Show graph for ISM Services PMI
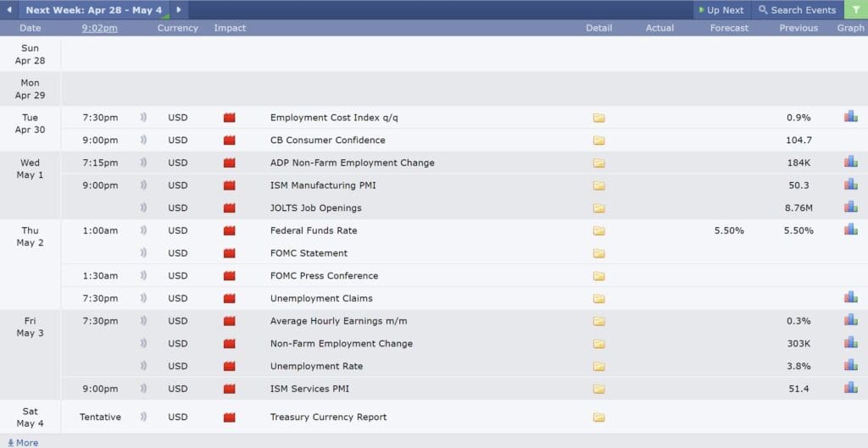This screenshot has width=868, height=448. [850, 388]
